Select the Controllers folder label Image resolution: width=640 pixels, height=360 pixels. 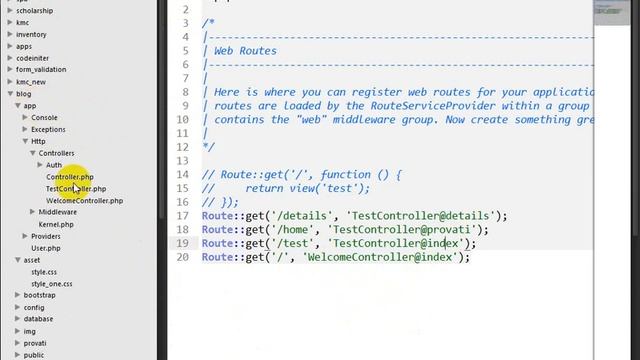(x=56, y=153)
